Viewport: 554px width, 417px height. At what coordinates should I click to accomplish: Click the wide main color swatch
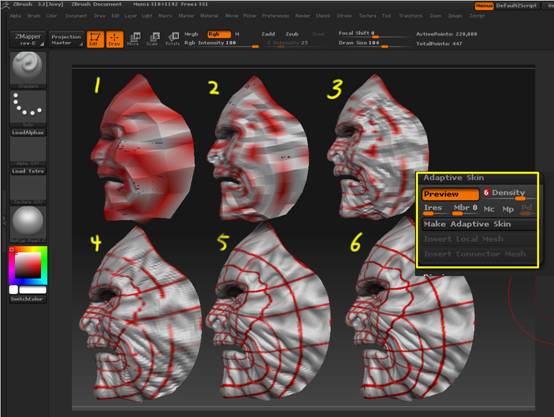(33, 290)
